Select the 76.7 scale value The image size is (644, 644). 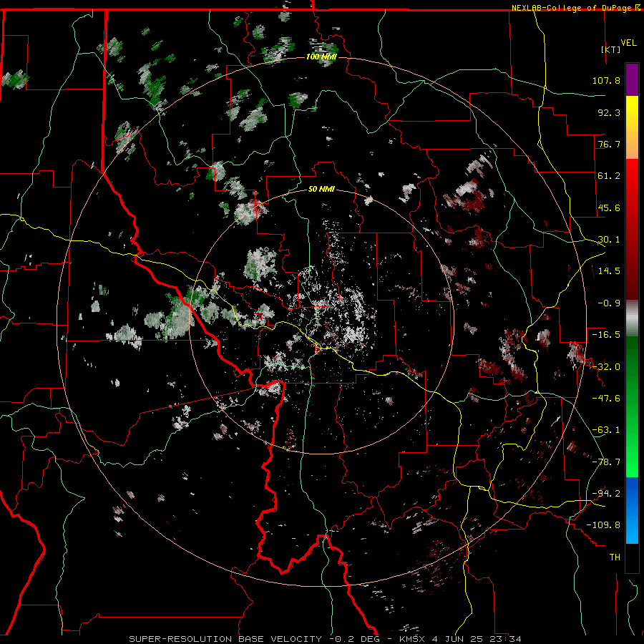[609, 144]
